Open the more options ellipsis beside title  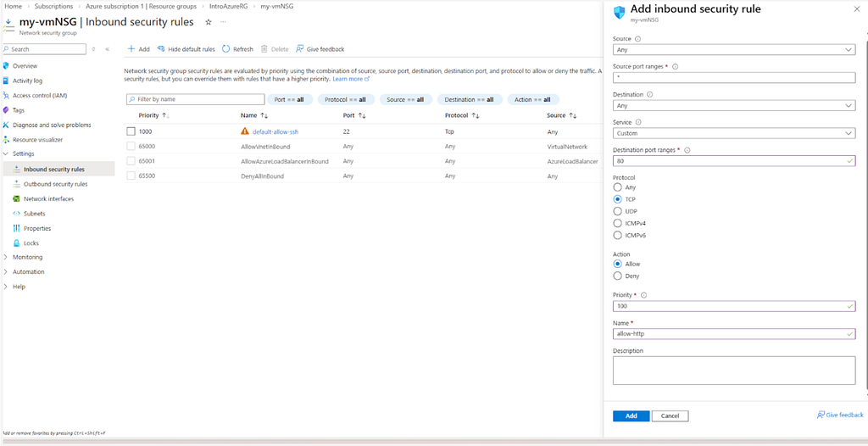pos(223,22)
